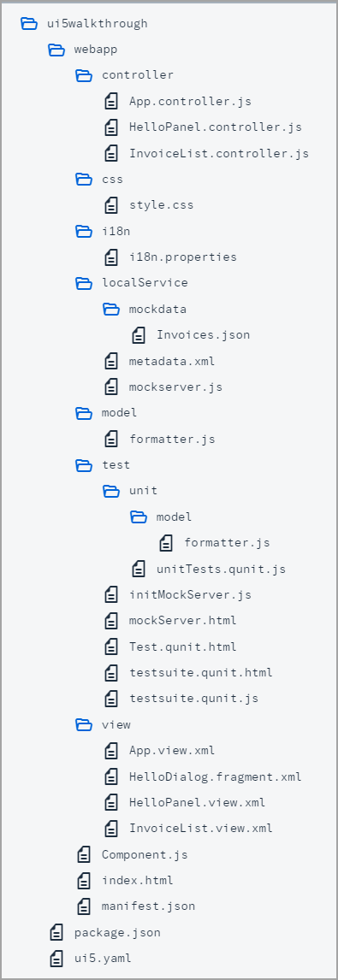
Task: Click the document icon next to manifest.json
Action: [x=84, y=906]
